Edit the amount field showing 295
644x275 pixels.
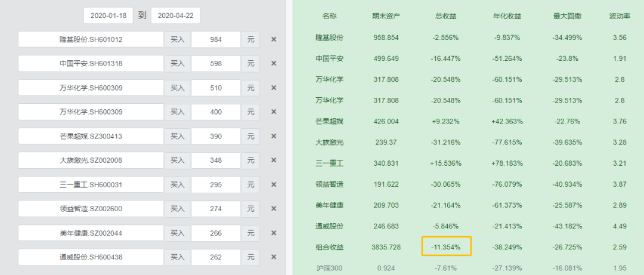point(216,184)
